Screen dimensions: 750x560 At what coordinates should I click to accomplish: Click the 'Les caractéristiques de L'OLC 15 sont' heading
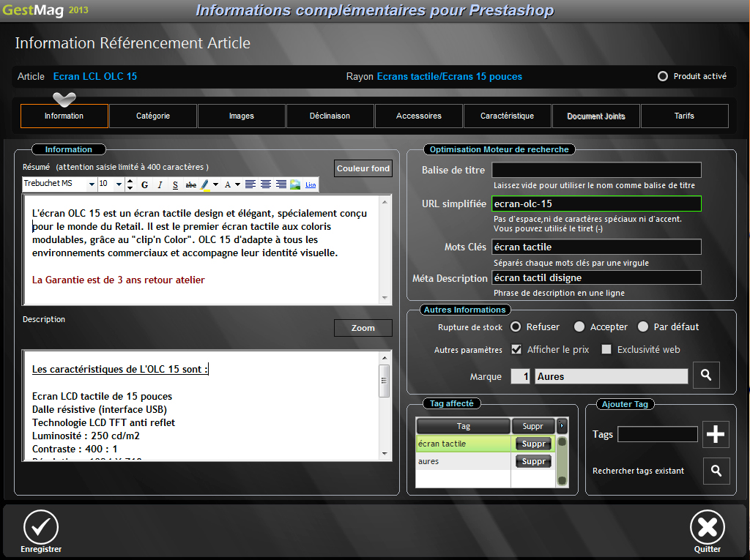coord(119,369)
